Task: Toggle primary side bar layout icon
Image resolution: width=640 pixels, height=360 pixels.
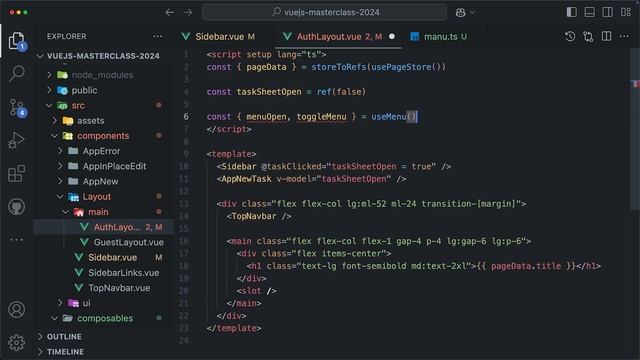Action: tap(571, 12)
